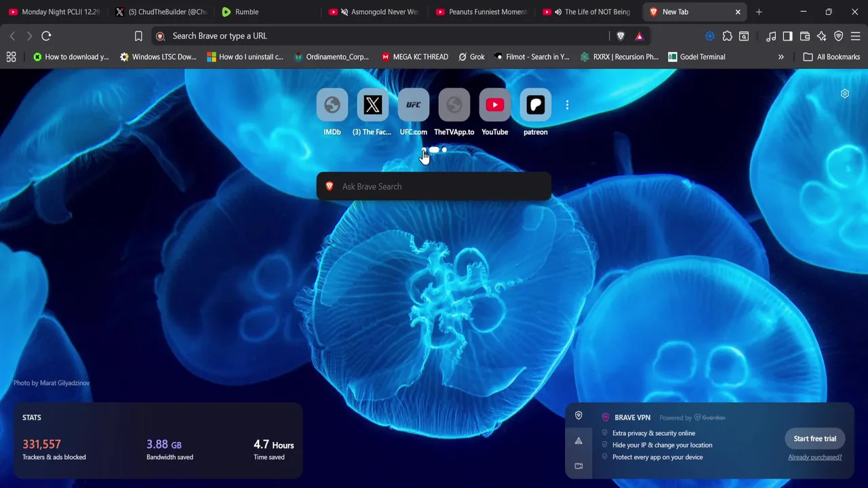This screenshot has height=488, width=868.
Task: Select the last top sites page dot
Action: tap(444, 150)
